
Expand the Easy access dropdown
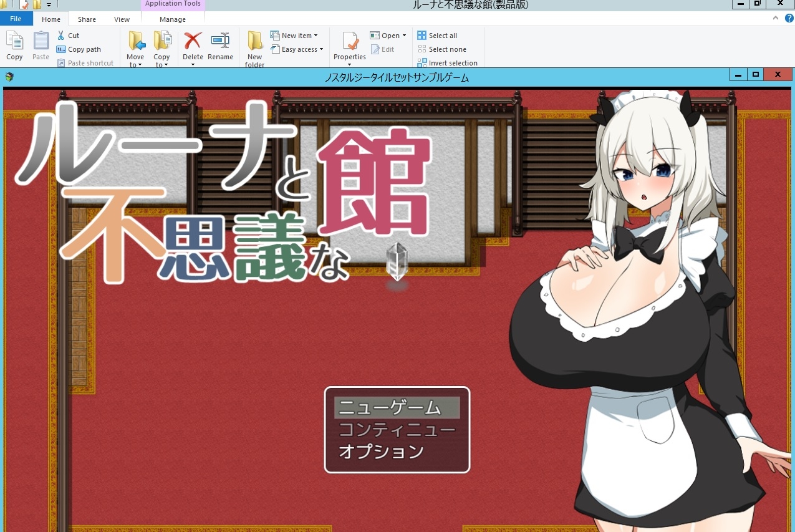tap(322, 49)
